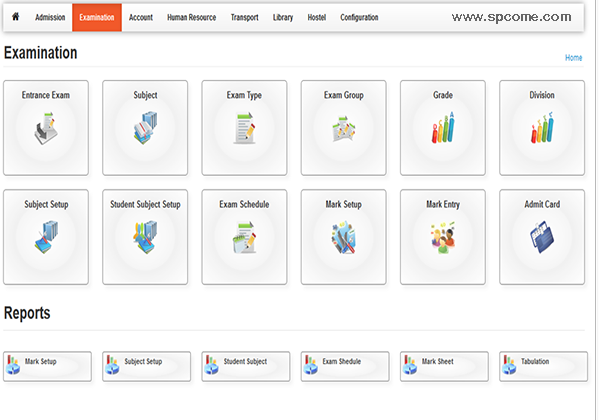Open the Entrance Exam icon tile
This screenshot has width=600, height=420.
(x=46, y=129)
